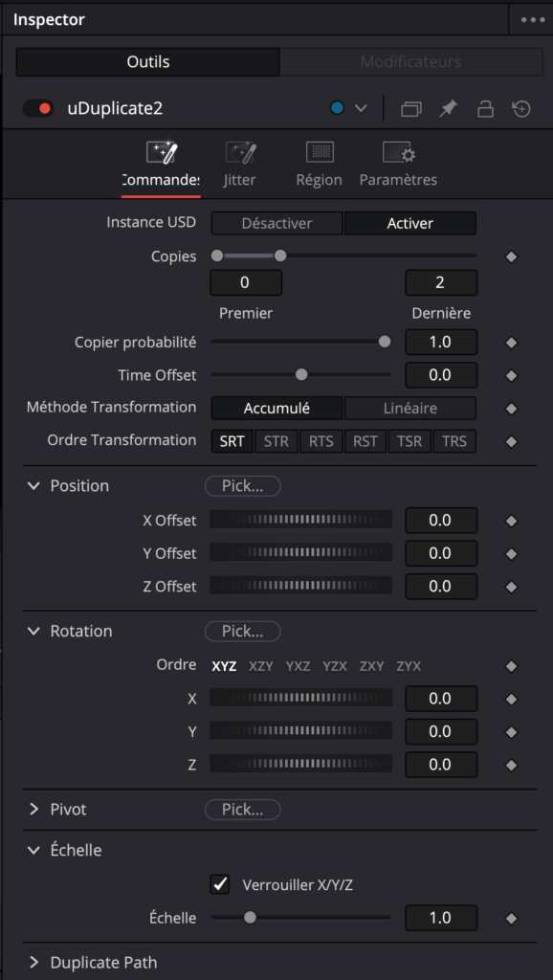Select ZYX rotation order
The height and width of the screenshot is (980, 553).
click(409, 666)
